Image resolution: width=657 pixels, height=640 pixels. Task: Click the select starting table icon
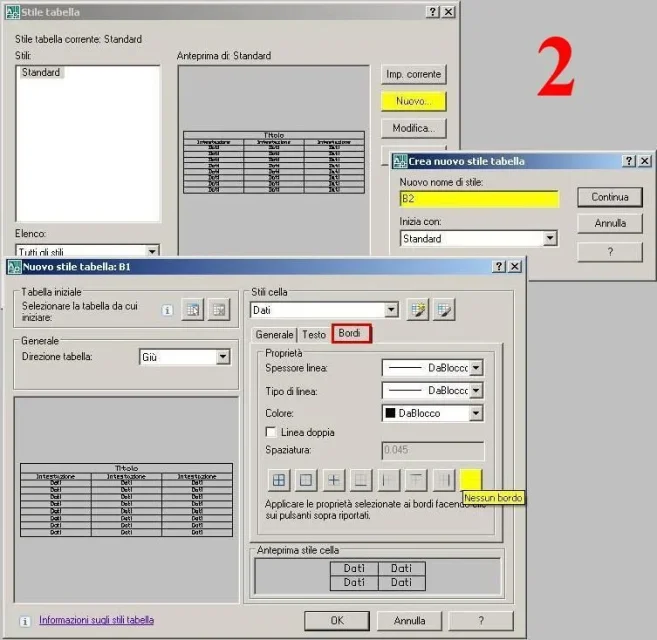pos(195,310)
